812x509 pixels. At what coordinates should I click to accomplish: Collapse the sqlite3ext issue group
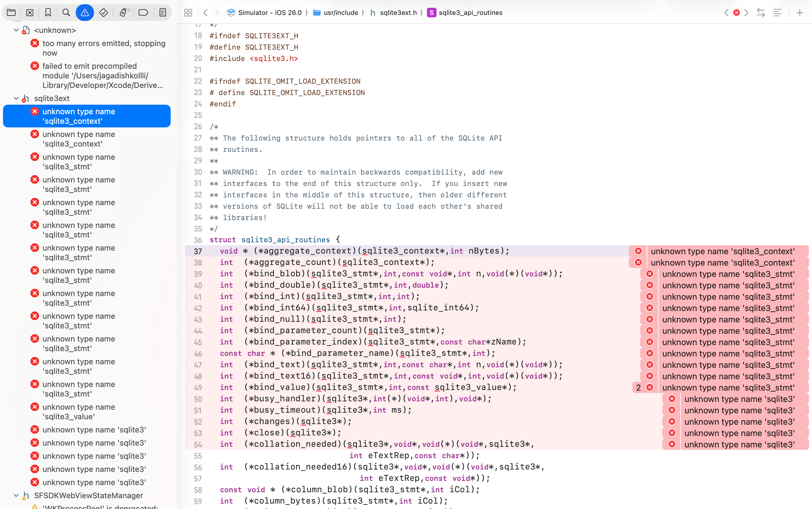pos(16,98)
